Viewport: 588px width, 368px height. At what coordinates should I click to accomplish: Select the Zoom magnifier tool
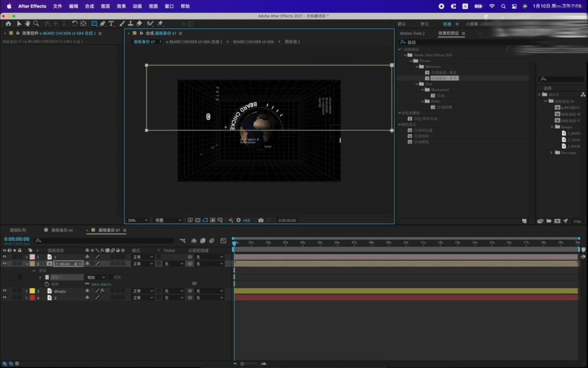(36, 24)
